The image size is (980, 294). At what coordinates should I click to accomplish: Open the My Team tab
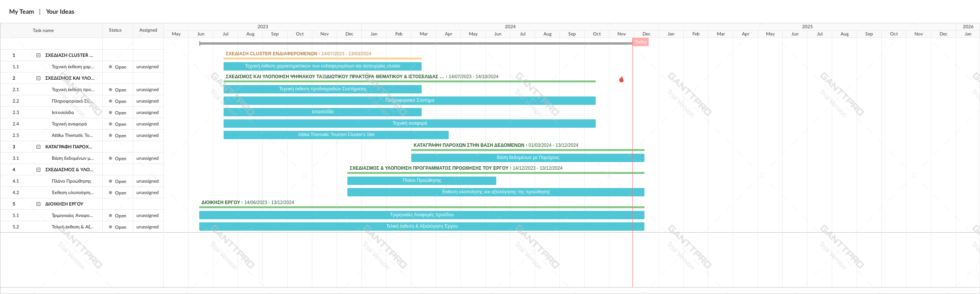21,12
